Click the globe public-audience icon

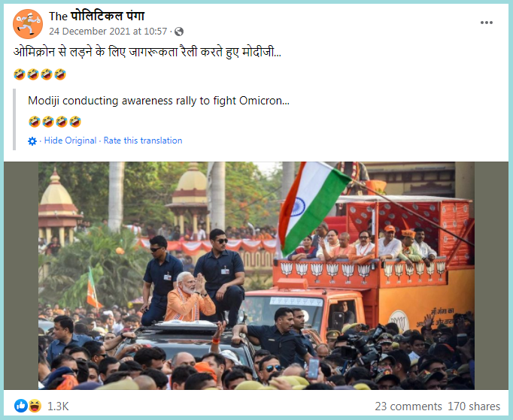point(179,32)
